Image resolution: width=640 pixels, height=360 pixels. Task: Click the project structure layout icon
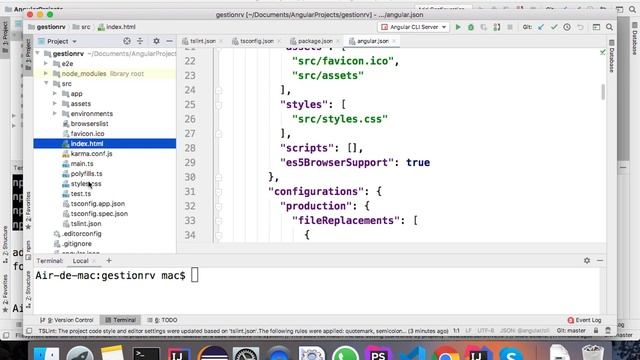(596, 27)
